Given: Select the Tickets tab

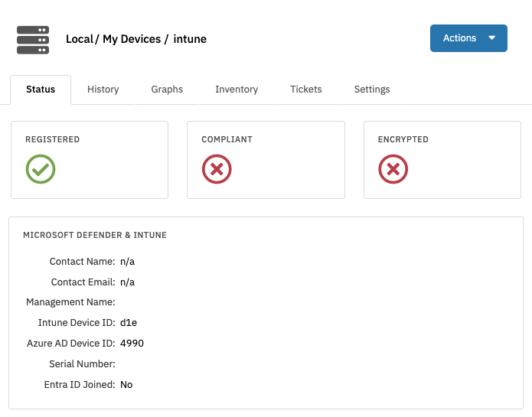Looking at the screenshot, I should tap(306, 90).
